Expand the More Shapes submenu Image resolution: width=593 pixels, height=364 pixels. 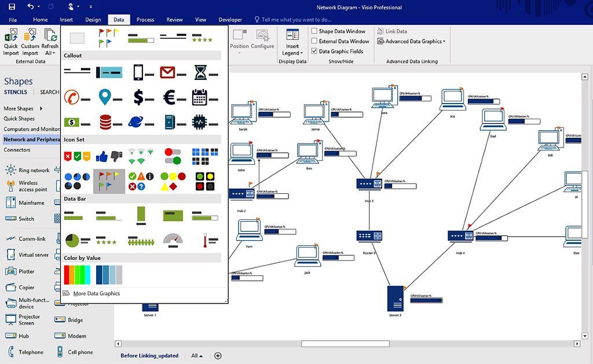point(23,108)
